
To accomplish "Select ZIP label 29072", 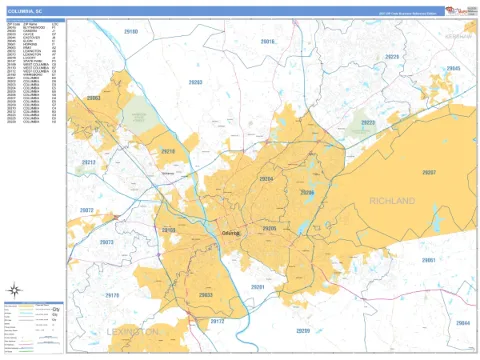I will pos(87,210).
